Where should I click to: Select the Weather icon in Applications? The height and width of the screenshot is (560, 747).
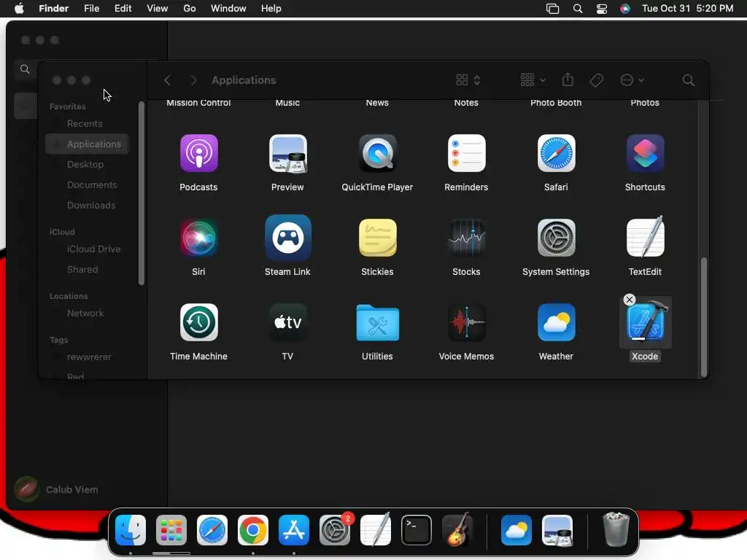point(556,322)
